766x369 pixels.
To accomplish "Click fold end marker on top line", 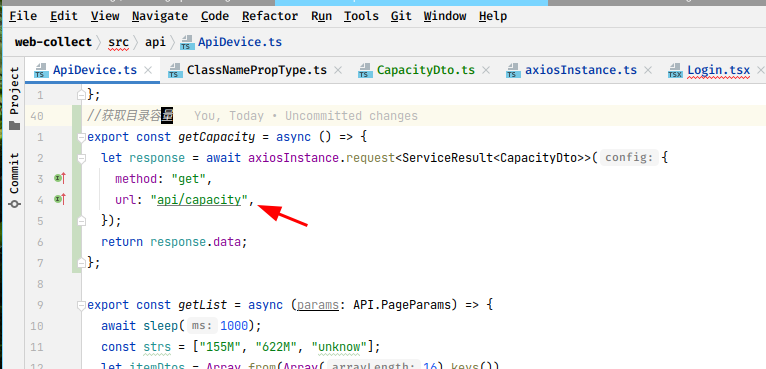I will (82, 94).
